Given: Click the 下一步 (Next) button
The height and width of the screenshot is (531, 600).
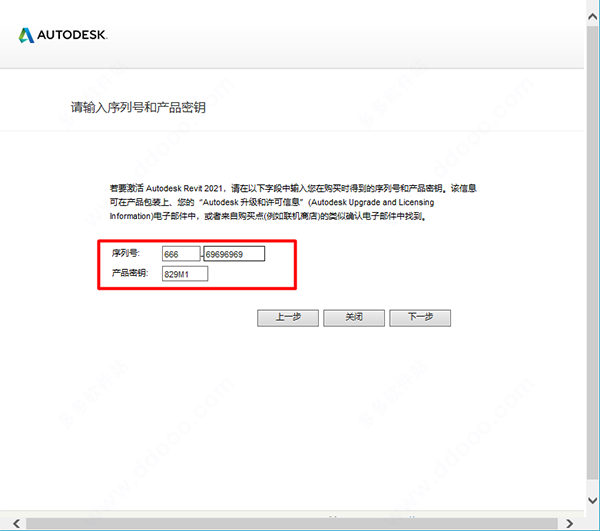Looking at the screenshot, I should coord(420,318).
